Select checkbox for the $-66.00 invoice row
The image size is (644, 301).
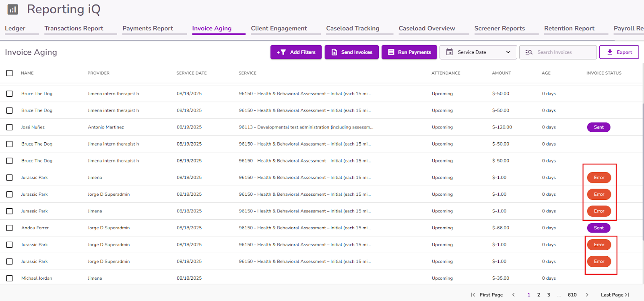pyautogui.click(x=10, y=228)
